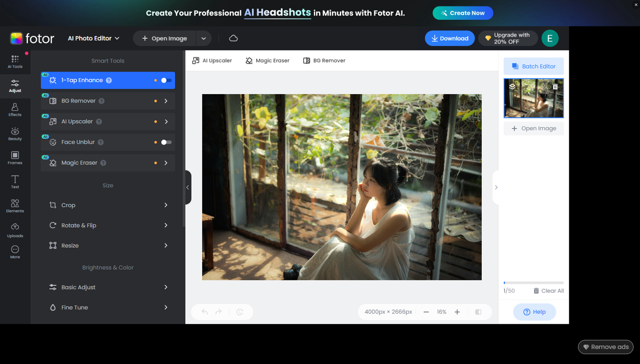Image resolution: width=640 pixels, height=364 pixels.
Task: Switch to the Magic Eraser tab
Action: click(x=267, y=60)
